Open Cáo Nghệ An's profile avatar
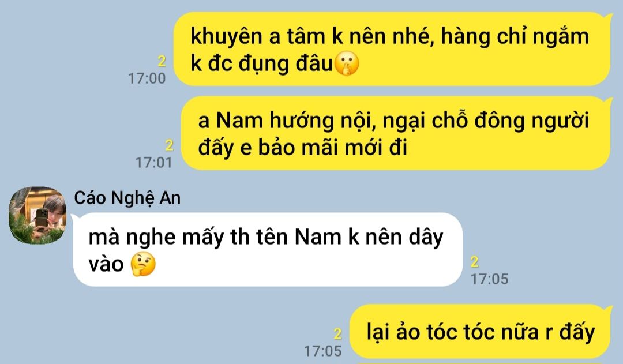Image resolution: width=623 pixels, height=364 pixels. coord(37,215)
